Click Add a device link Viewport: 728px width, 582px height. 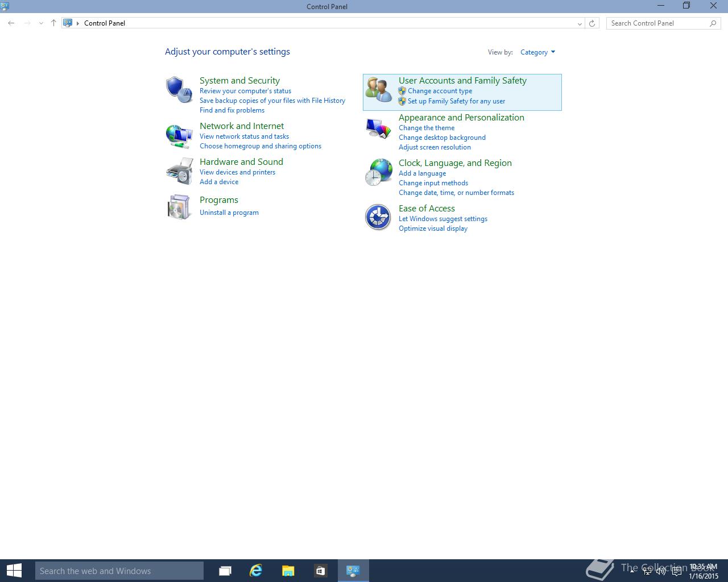pyautogui.click(x=219, y=182)
